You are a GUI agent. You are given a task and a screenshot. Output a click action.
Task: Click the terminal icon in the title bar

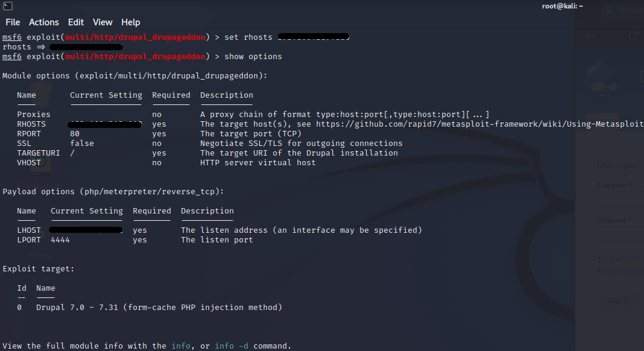7,6
